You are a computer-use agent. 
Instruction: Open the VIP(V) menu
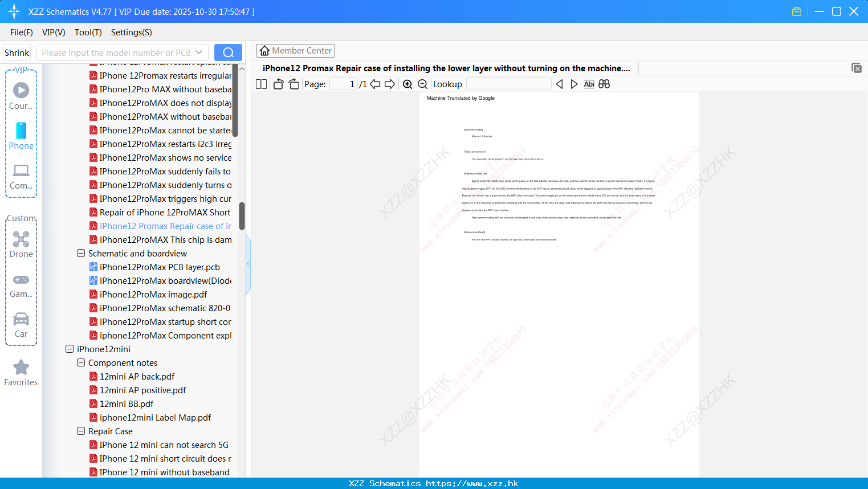pos(54,32)
